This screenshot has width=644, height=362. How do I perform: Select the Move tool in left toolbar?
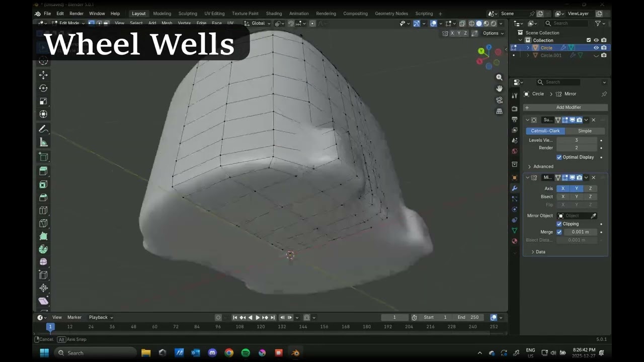point(43,75)
